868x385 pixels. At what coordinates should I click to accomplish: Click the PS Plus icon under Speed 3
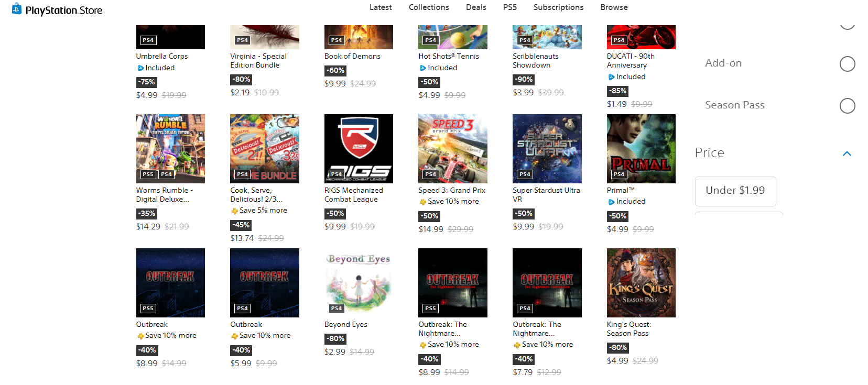pos(422,202)
